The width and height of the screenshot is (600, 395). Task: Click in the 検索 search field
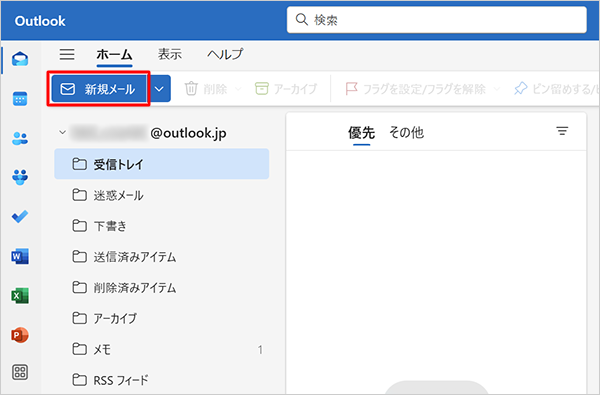(x=437, y=20)
